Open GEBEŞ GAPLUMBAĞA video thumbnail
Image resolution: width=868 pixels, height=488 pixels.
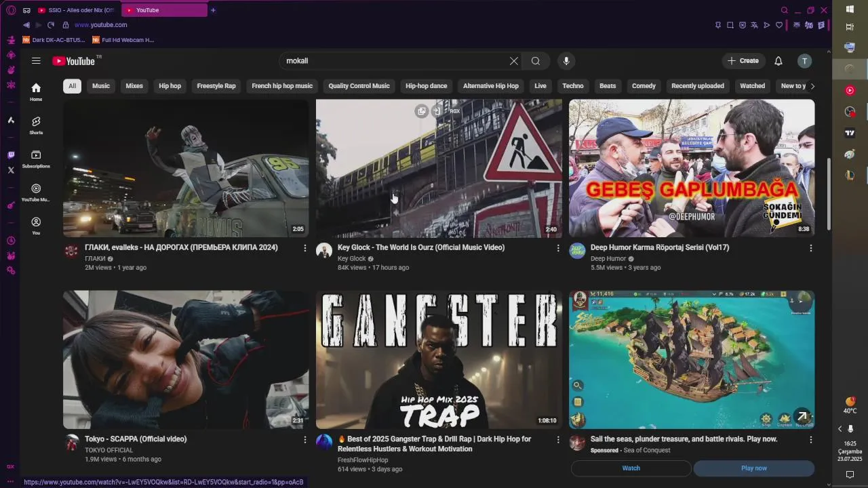coord(692,169)
